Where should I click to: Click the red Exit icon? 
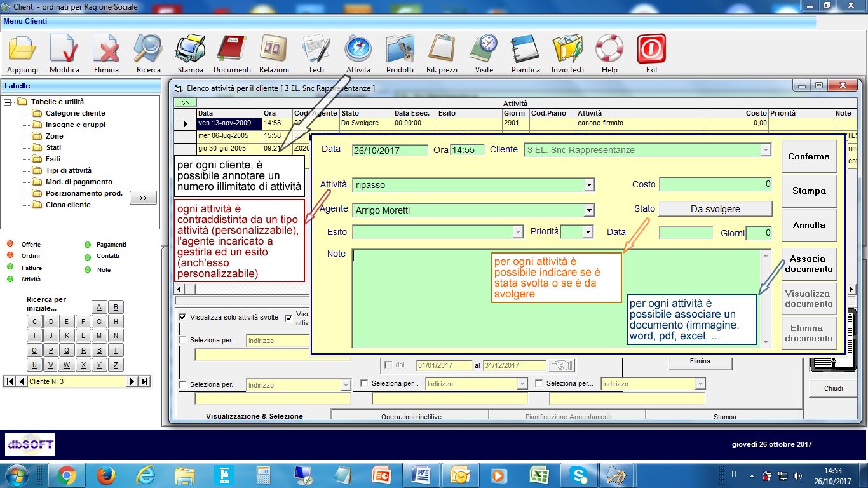click(x=651, y=55)
